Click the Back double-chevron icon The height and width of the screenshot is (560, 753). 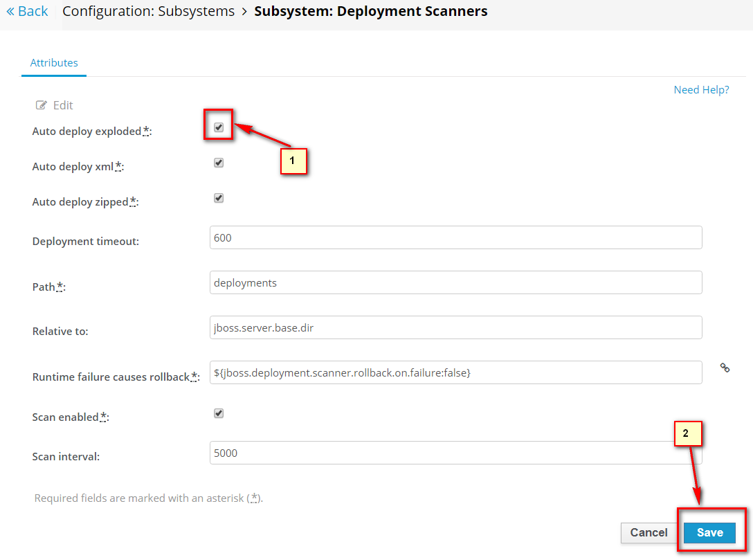[10, 11]
